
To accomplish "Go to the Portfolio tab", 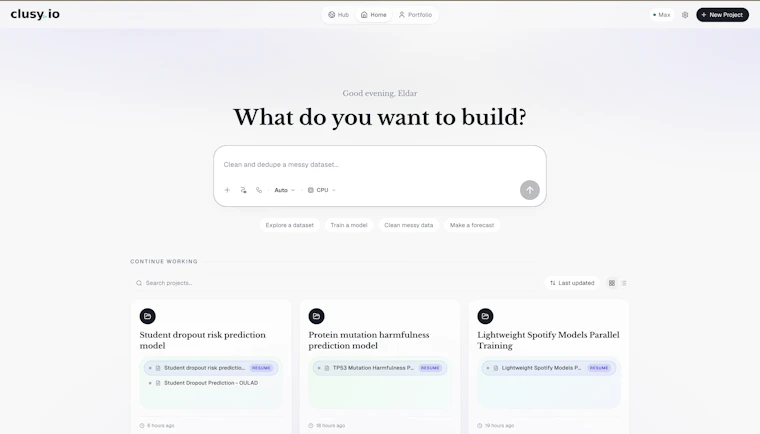I will click(415, 15).
